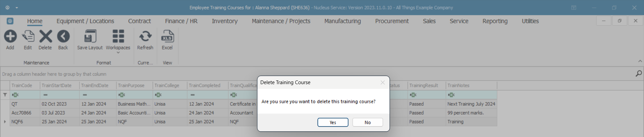Export grid using the Excel icon

point(167,36)
